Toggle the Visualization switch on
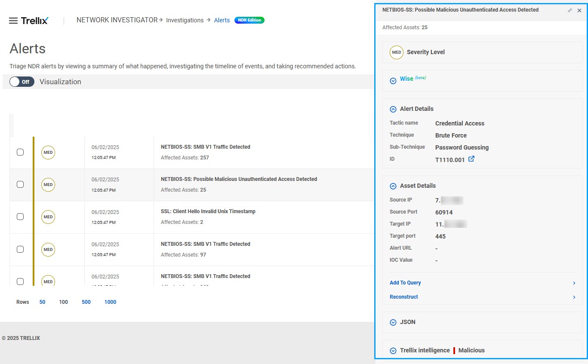588x364 pixels. [22, 82]
